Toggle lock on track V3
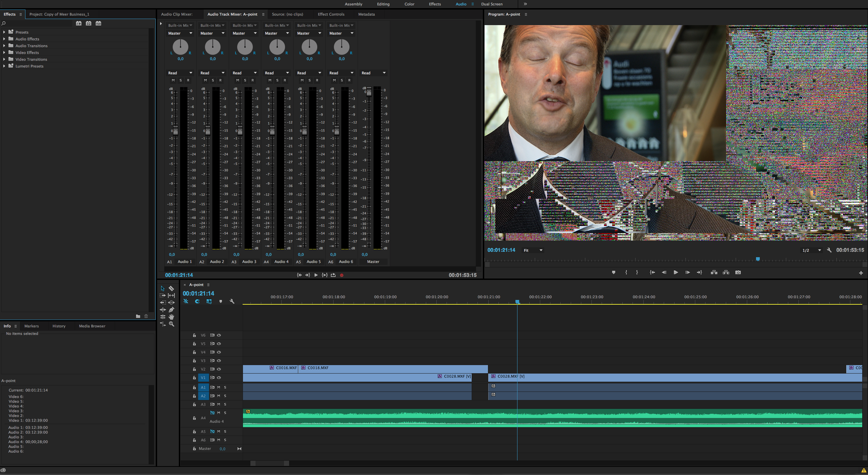Viewport: 868px width, 475px height. coord(194,361)
